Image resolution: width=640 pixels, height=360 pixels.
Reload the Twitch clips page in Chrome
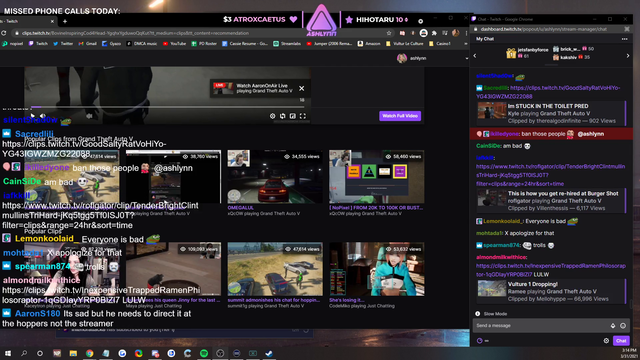coord(4,33)
